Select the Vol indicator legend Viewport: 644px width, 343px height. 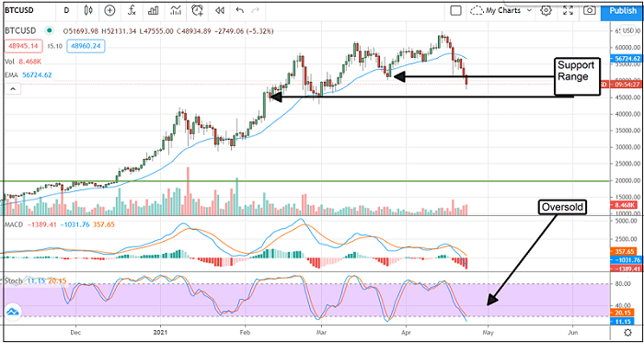click(x=23, y=62)
